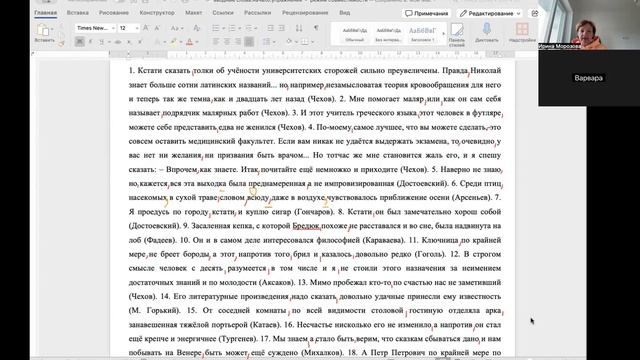Click the Format Painter brush icon

62,43
